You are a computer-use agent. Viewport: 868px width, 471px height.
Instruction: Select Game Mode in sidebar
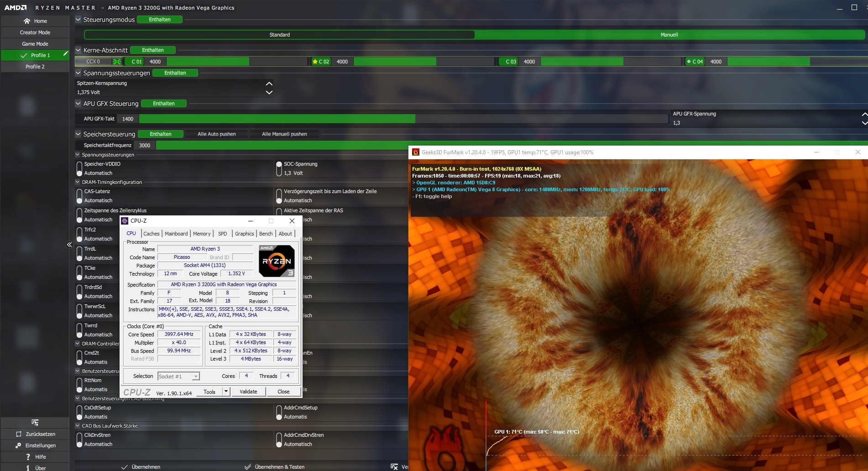[x=35, y=44]
